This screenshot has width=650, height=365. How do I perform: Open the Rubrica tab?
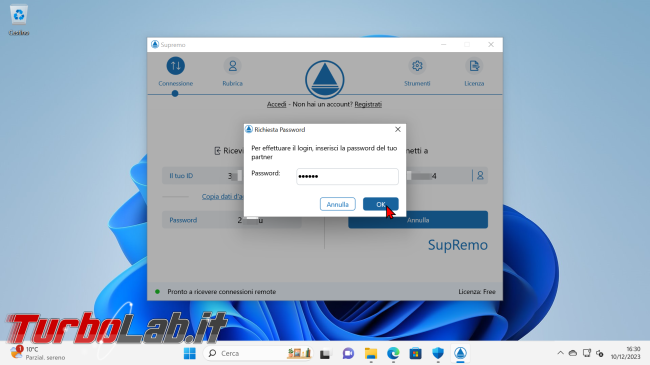[x=232, y=72]
